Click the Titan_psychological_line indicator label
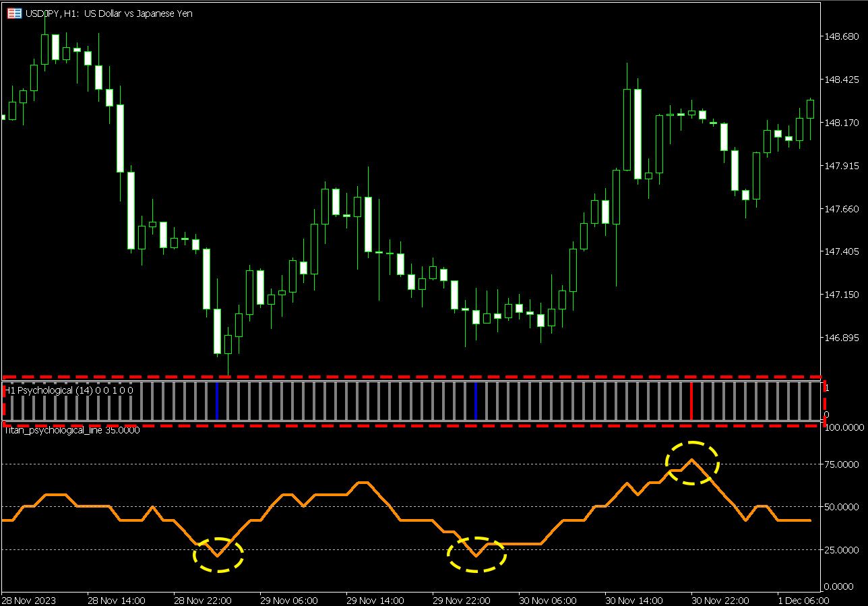 72,430
